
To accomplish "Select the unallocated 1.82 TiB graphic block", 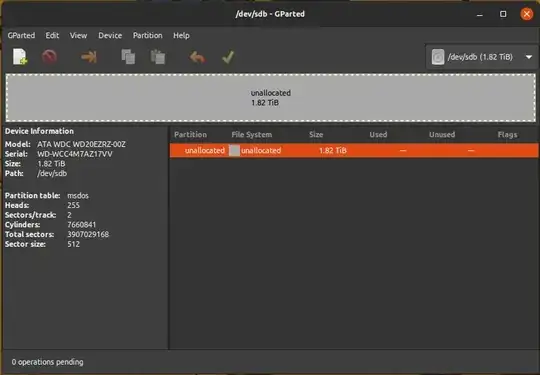I will (271, 98).
